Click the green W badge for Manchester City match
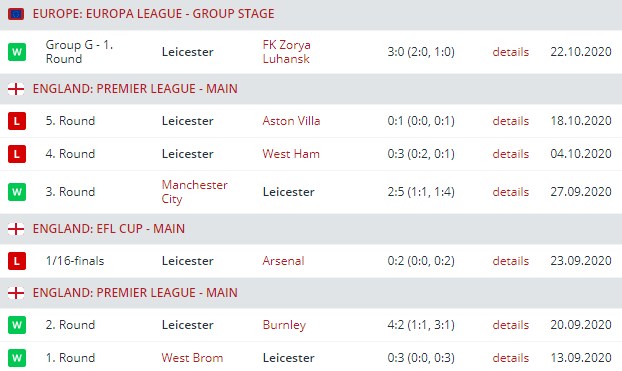 [17, 192]
